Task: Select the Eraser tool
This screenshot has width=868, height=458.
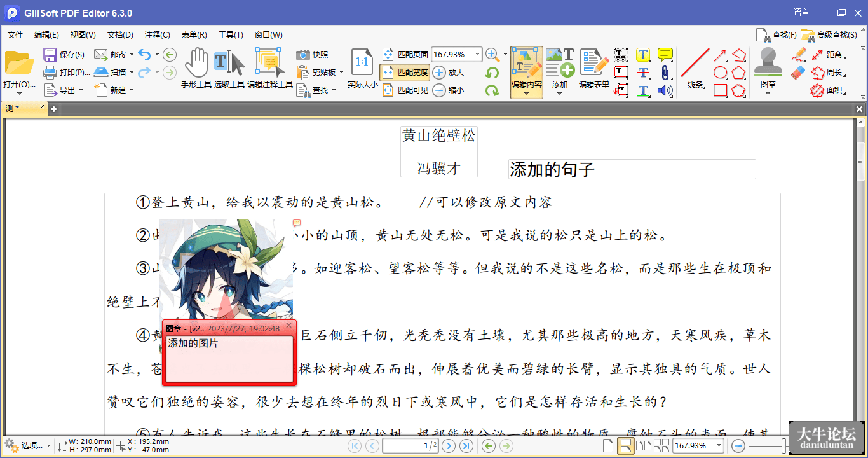Action: (x=799, y=73)
